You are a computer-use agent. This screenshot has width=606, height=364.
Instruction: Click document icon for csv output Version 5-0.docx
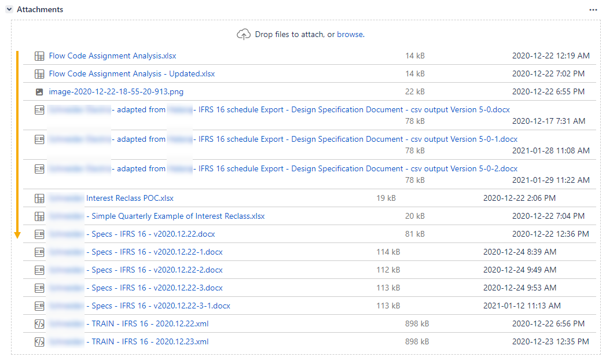click(x=39, y=110)
